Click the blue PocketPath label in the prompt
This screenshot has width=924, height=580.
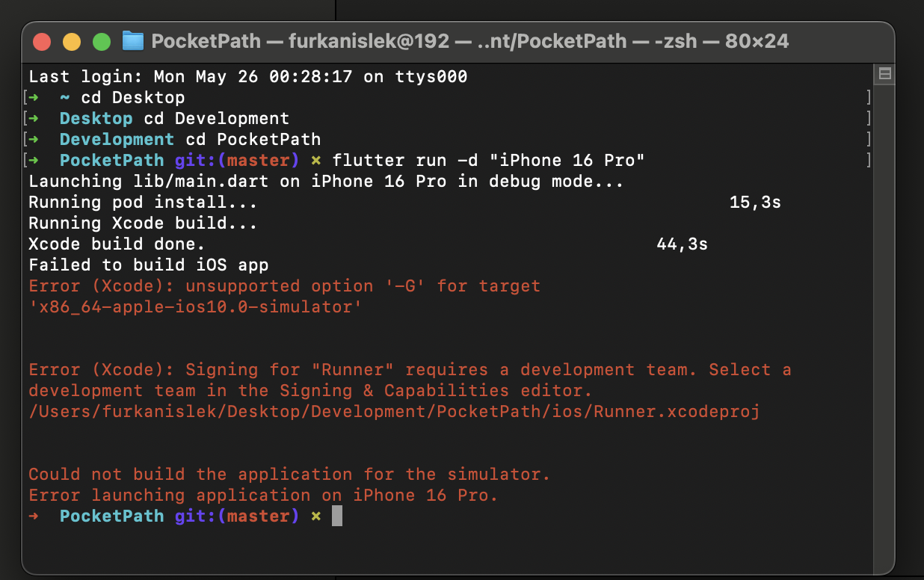(111, 515)
